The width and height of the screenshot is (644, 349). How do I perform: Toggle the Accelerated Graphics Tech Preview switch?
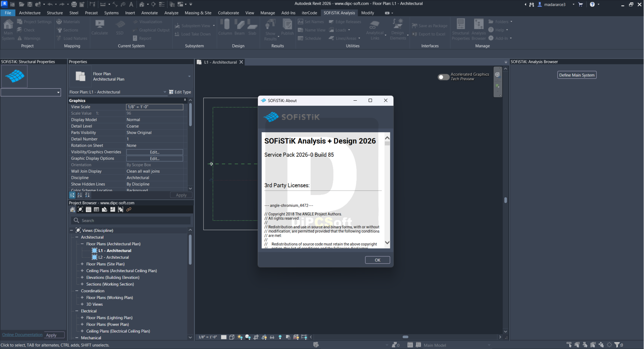pyautogui.click(x=443, y=77)
